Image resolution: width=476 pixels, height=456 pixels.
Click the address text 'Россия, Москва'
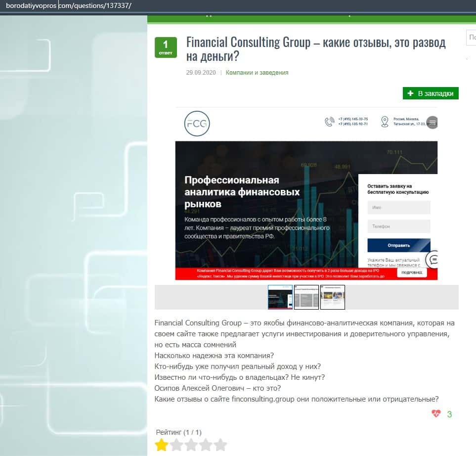click(x=406, y=119)
